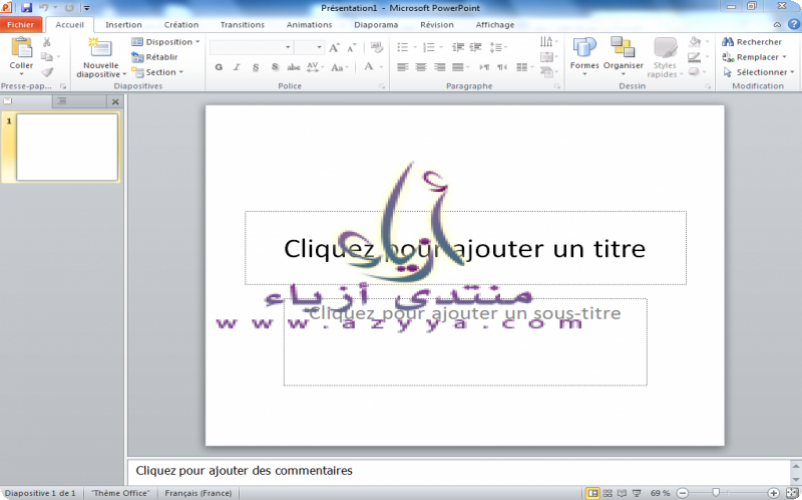Switch to slide sorter view in status bar
The width and height of the screenshot is (802, 500).
[x=608, y=493]
